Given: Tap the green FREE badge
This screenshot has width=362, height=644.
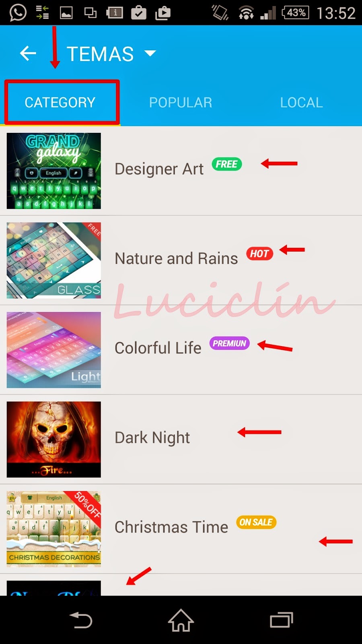Looking at the screenshot, I should [227, 164].
